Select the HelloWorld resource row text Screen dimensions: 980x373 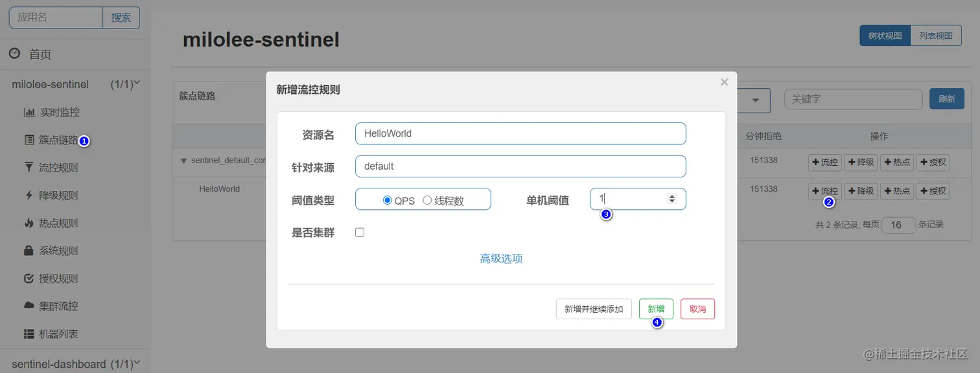(219, 189)
